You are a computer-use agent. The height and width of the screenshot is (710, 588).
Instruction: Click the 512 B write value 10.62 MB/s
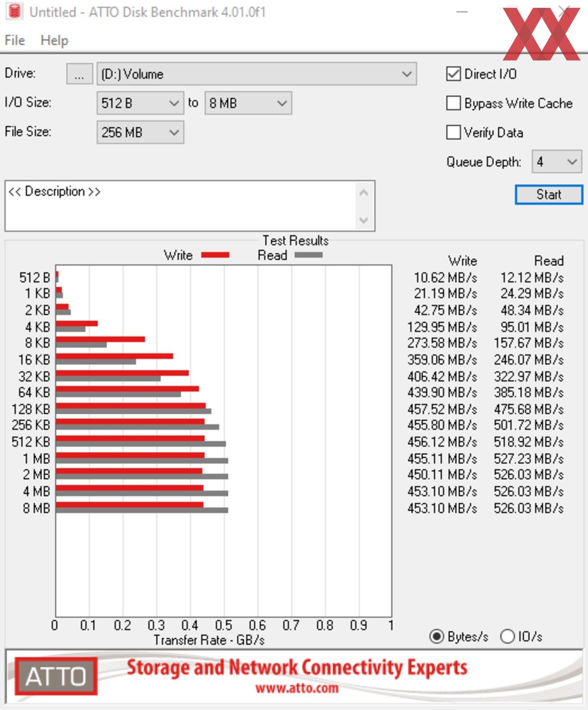[x=445, y=277]
